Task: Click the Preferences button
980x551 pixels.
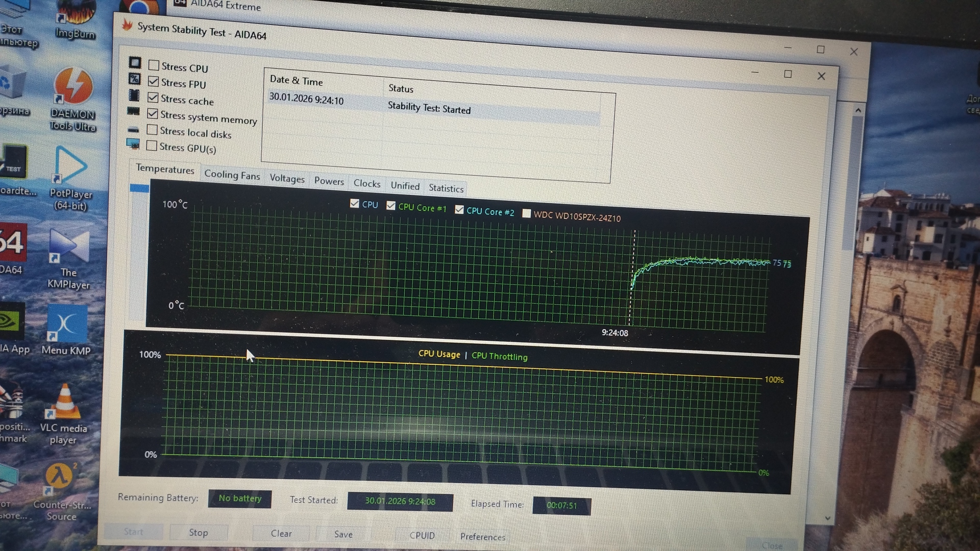Action: click(482, 536)
